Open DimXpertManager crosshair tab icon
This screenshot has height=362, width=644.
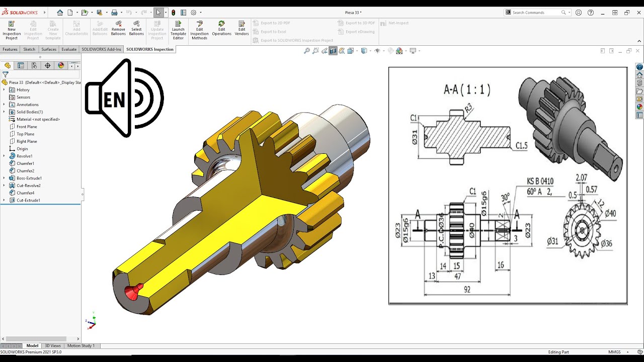[x=48, y=65]
